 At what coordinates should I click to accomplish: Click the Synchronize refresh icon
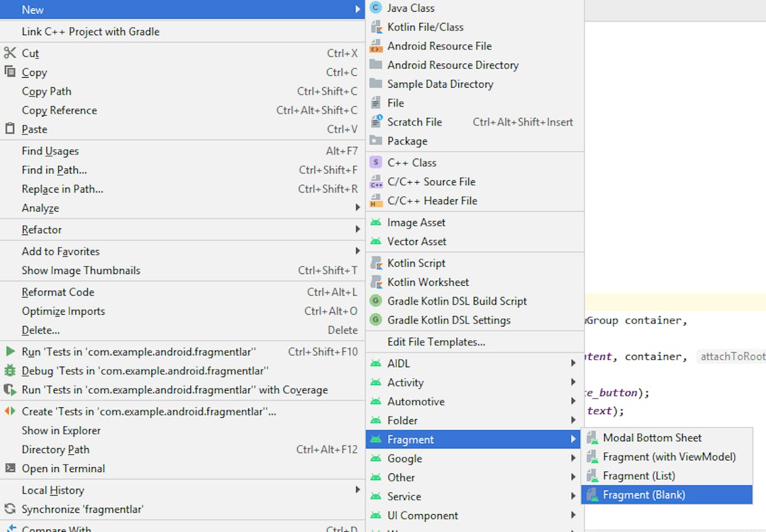click(x=10, y=509)
